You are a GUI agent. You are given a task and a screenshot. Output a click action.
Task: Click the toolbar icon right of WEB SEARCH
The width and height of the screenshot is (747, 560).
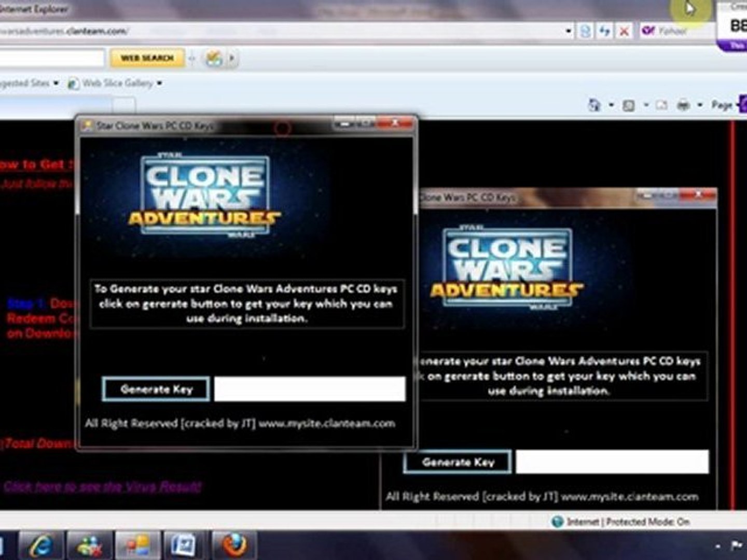214,59
